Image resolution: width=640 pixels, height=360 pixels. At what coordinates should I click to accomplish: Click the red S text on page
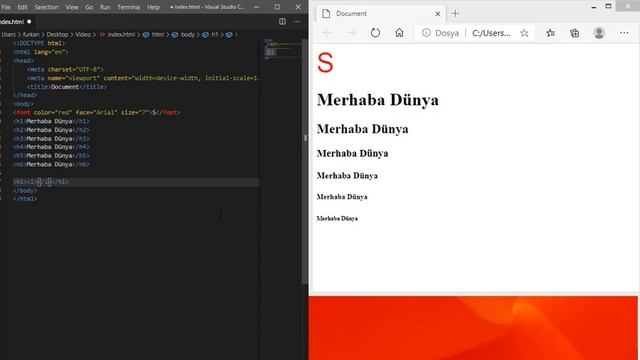click(x=325, y=63)
